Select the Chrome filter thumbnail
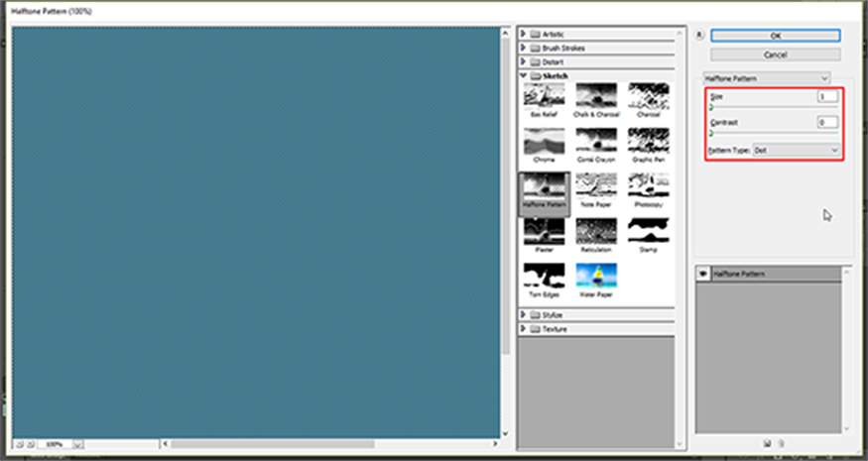This screenshot has width=868, height=461. [x=545, y=141]
